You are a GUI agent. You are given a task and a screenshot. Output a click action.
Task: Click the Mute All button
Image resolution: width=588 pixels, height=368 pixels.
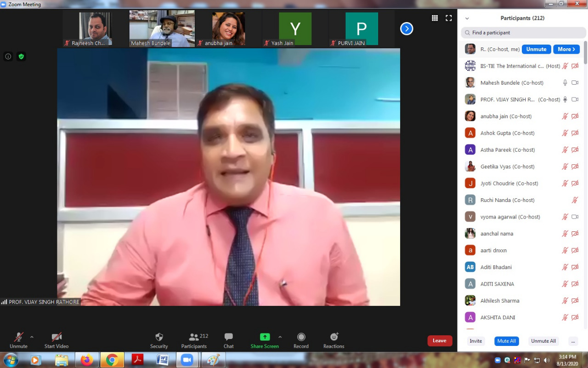click(506, 341)
